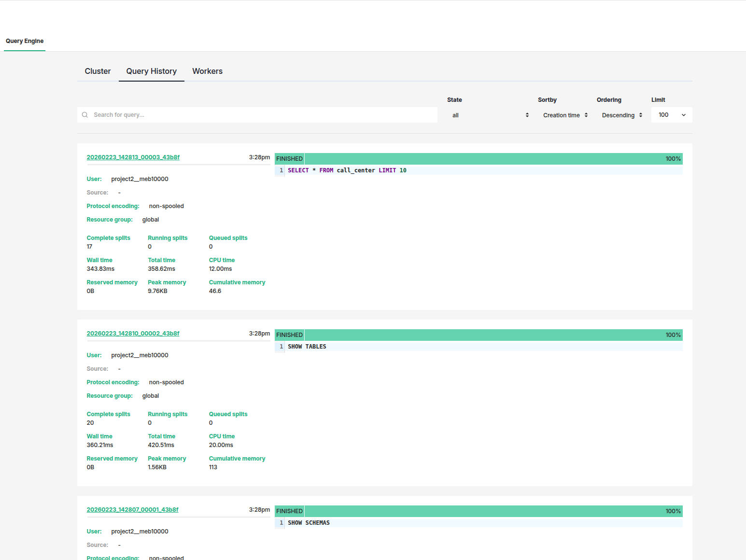The height and width of the screenshot is (560, 746).
Task: Open query 20260223_142810_00002_43b8f details
Action: 133,333
